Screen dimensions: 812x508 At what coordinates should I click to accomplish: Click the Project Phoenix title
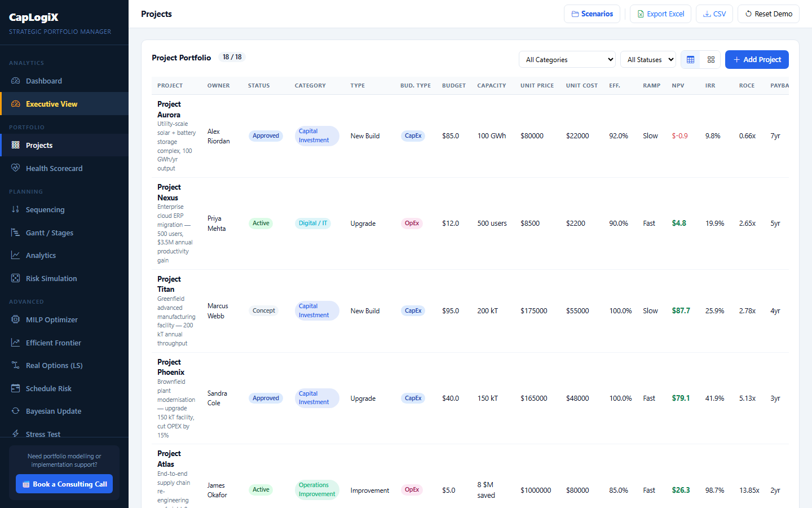pyautogui.click(x=171, y=367)
